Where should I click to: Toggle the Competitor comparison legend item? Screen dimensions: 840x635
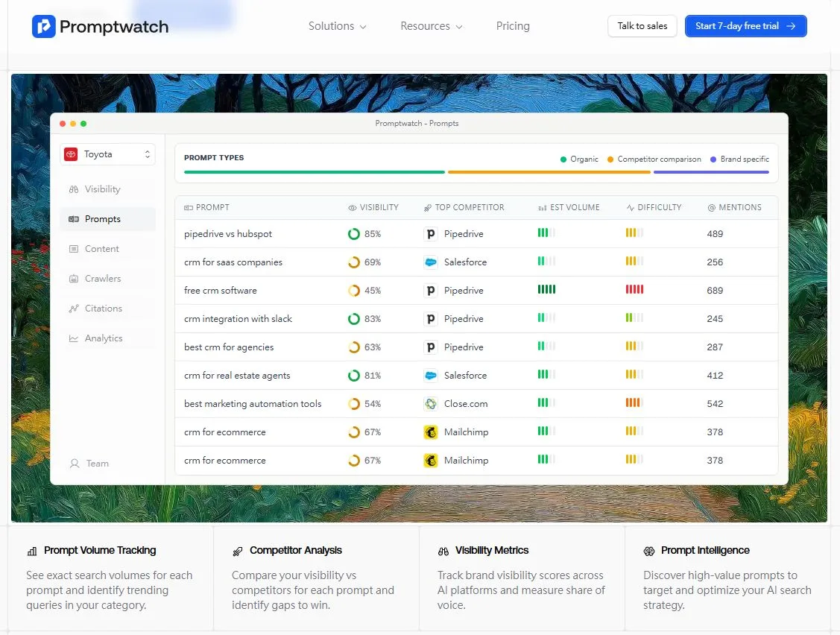654,159
